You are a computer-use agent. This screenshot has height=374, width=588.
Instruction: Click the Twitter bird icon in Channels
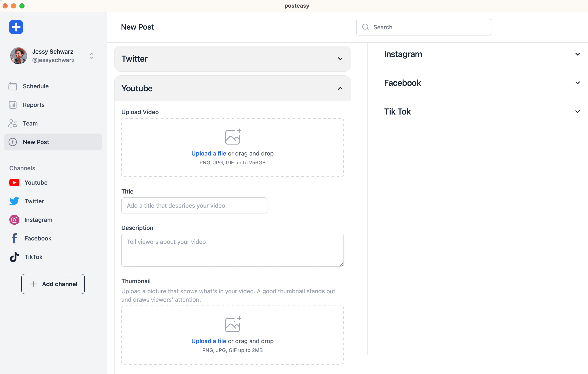14,201
